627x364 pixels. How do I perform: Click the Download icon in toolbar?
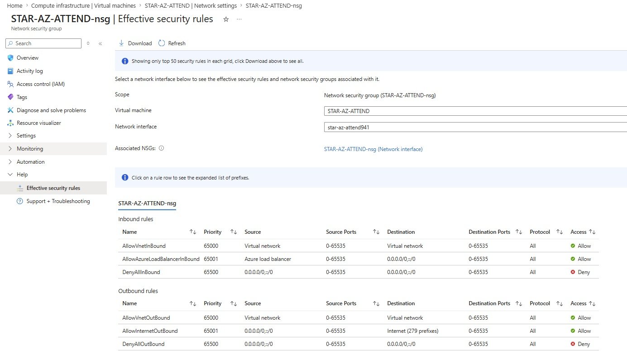(x=121, y=43)
